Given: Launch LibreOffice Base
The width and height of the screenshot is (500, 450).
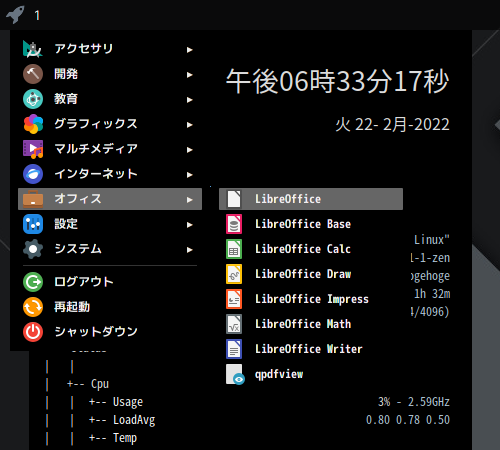Looking at the screenshot, I should tap(303, 224).
